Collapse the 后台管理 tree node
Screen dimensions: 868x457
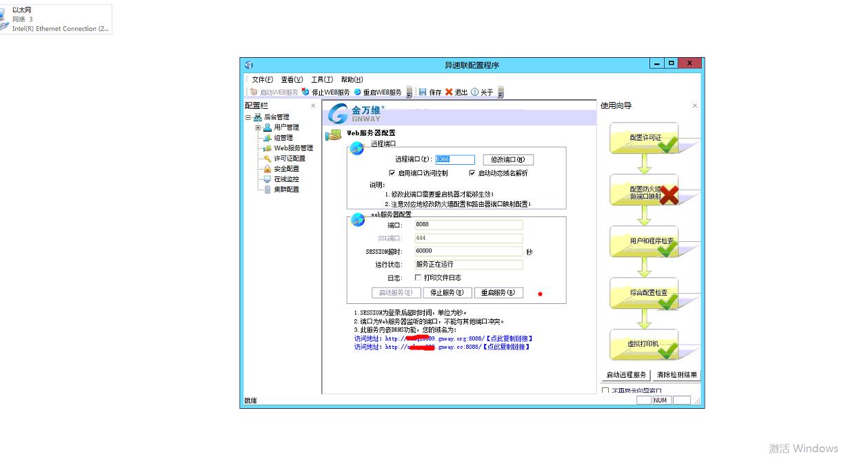pyautogui.click(x=248, y=117)
